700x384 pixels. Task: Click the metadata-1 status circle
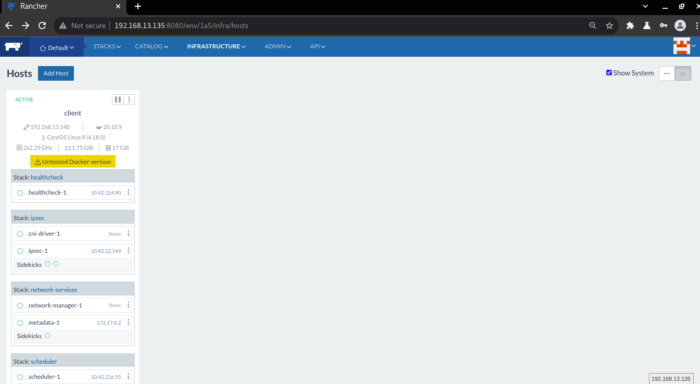(x=20, y=323)
